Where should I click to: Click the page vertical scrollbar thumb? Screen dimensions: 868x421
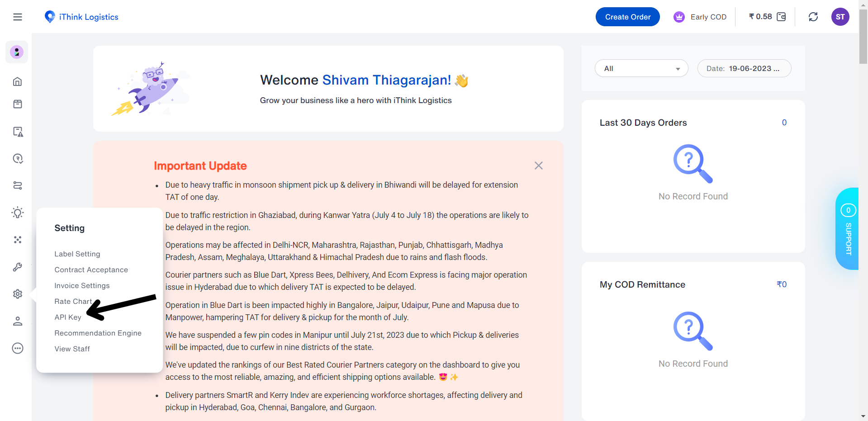coord(863,36)
